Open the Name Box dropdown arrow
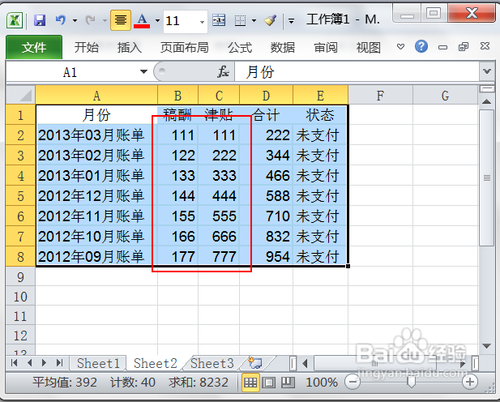The image size is (500, 402). pyautogui.click(x=144, y=72)
